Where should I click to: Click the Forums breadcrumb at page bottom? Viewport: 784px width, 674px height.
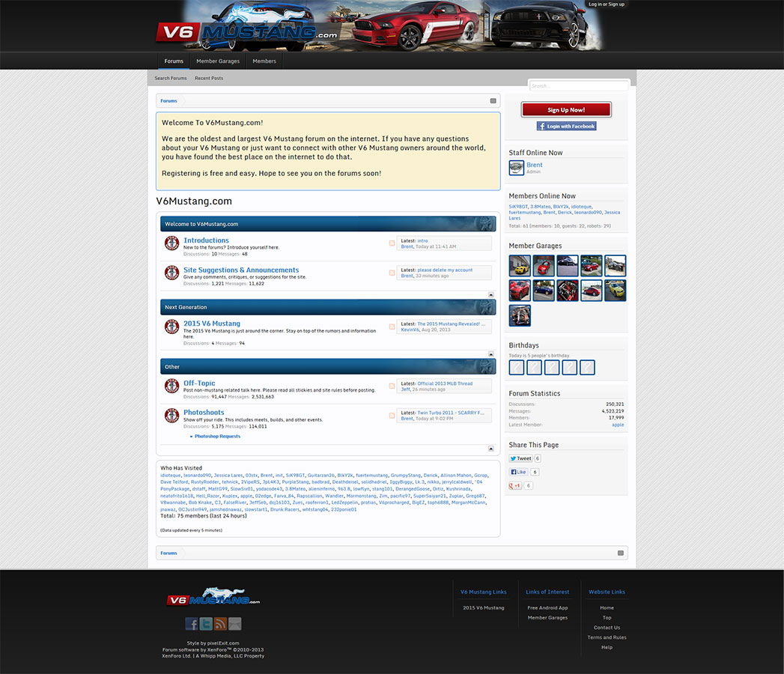[x=168, y=553]
